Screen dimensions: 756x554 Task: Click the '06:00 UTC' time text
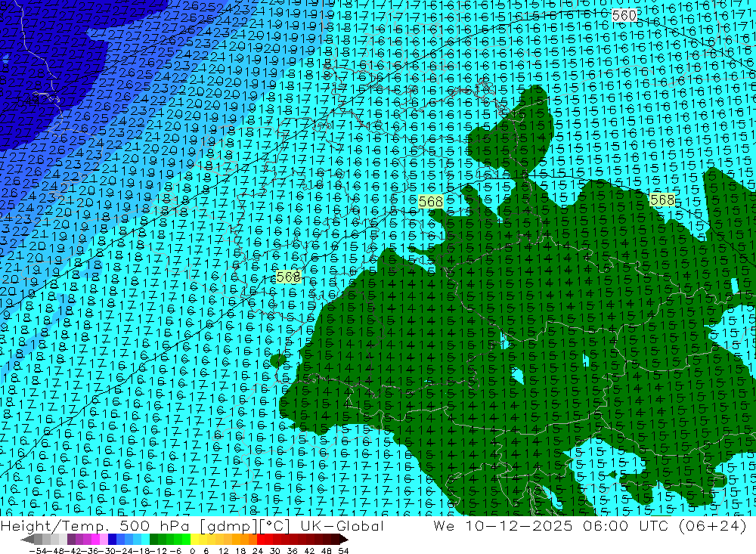626,526
